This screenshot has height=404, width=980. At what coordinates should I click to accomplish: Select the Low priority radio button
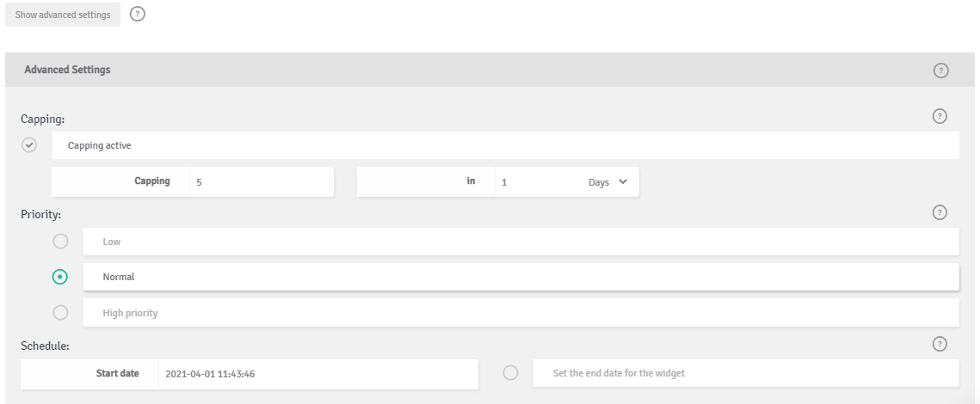[60, 241]
